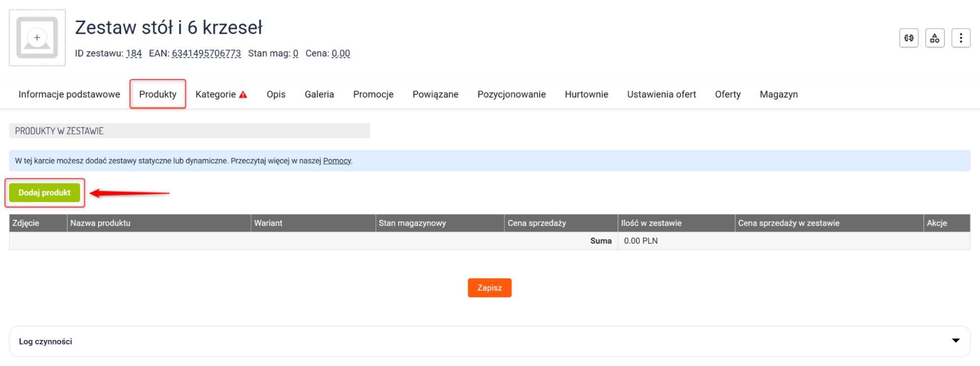Open the three-dot more options menu
The width and height of the screenshot is (980, 366).
(961, 38)
